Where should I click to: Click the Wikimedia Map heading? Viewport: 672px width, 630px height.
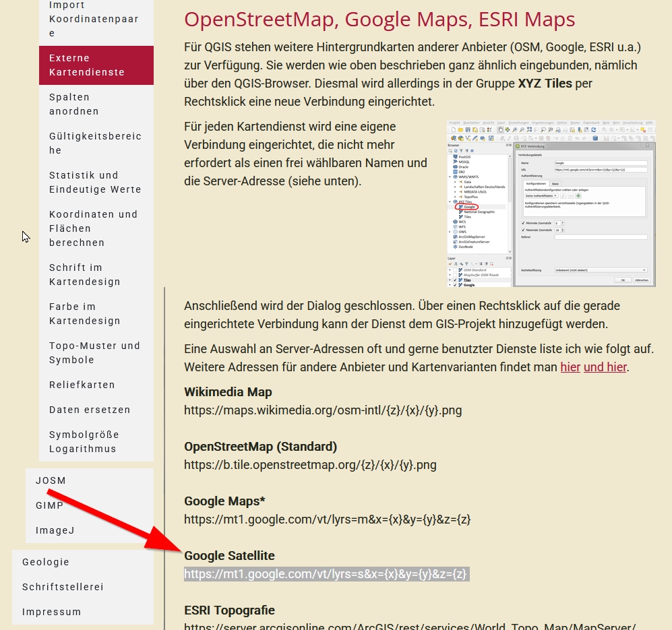pyautogui.click(x=228, y=392)
